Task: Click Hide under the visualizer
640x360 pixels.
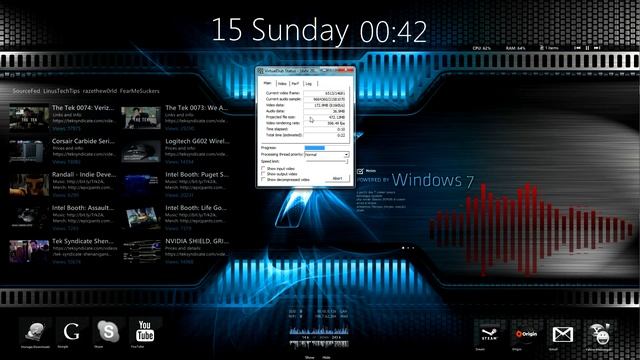Action: tap(327, 358)
